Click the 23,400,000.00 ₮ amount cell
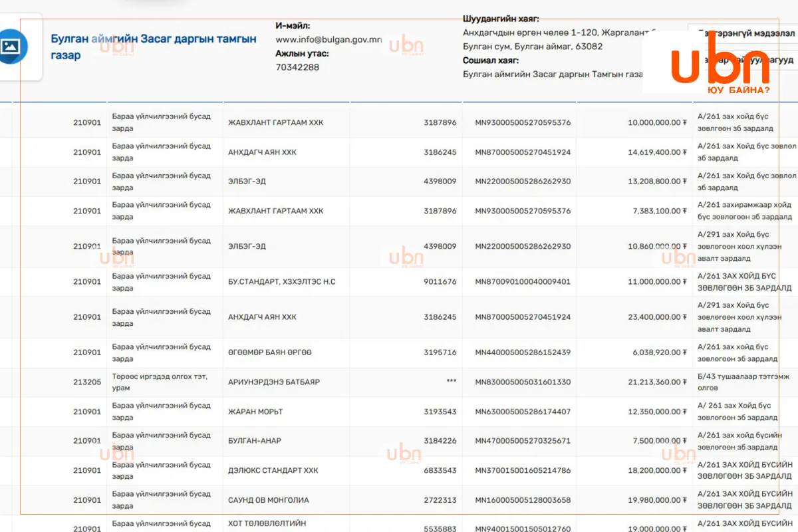The width and height of the screenshot is (798, 532). 634,317
